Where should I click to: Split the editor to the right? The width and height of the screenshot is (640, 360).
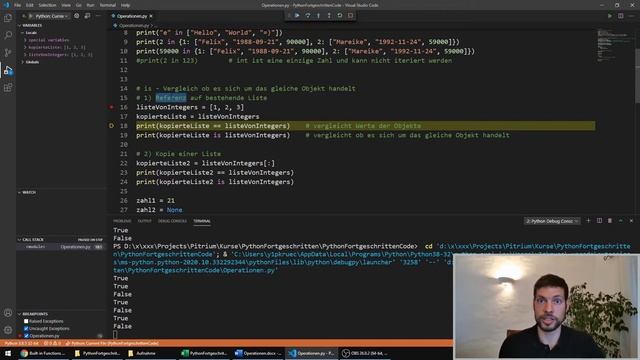620,16
